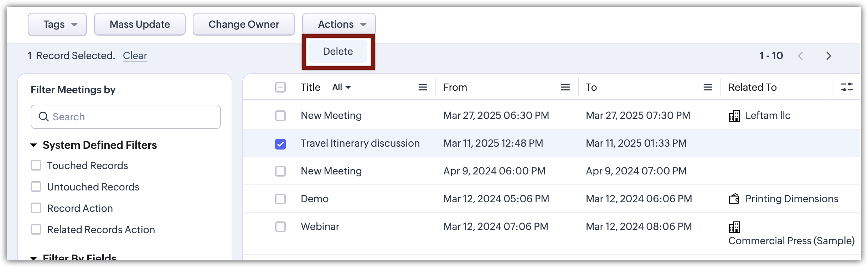
Task: Collapse the System Defined Filters section
Action: pos(34,145)
